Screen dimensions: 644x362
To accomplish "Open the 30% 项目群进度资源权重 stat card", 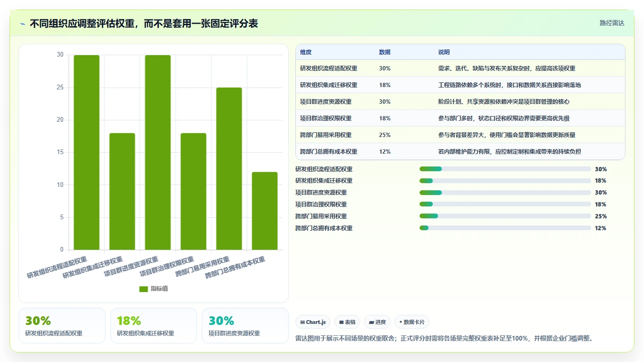I will coord(245,325).
